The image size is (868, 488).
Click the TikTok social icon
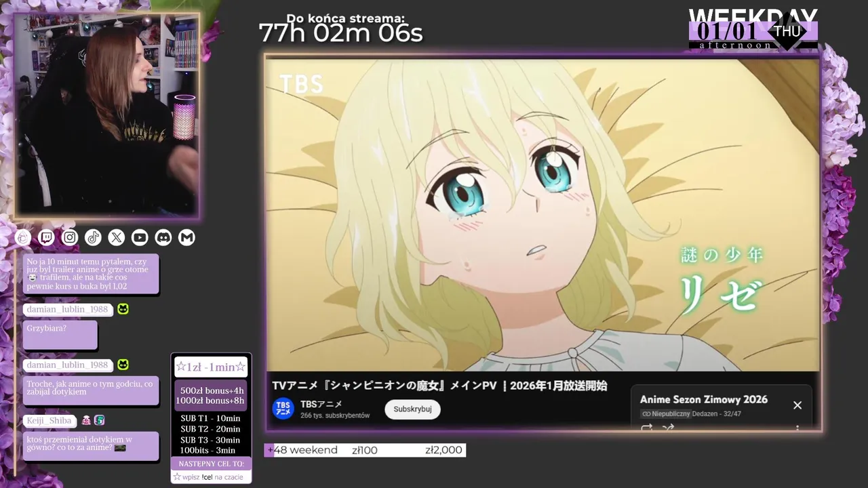(93, 237)
